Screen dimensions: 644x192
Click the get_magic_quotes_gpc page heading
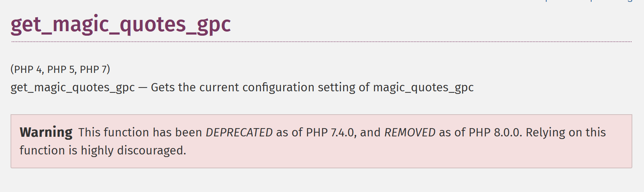pyautogui.click(x=121, y=25)
